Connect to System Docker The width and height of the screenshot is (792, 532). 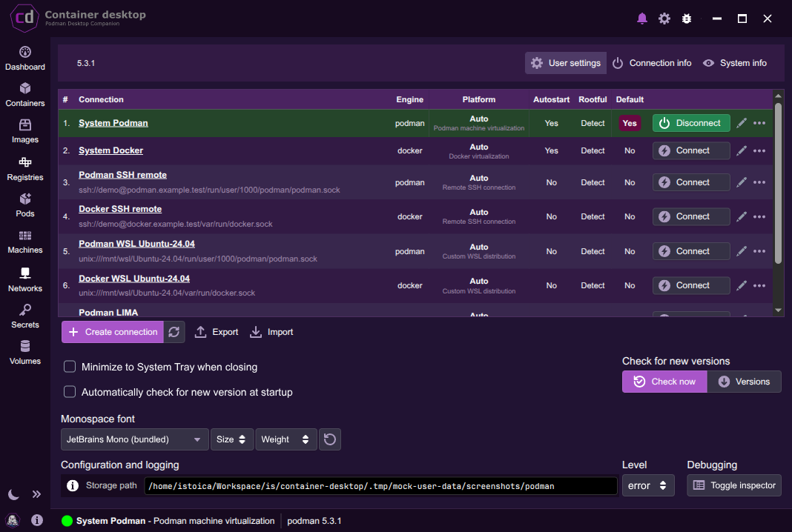691,151
